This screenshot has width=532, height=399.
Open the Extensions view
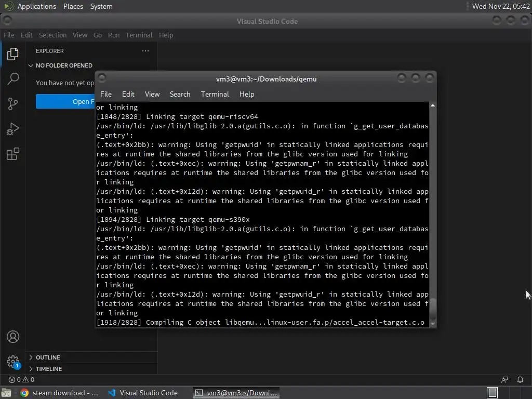13,154
